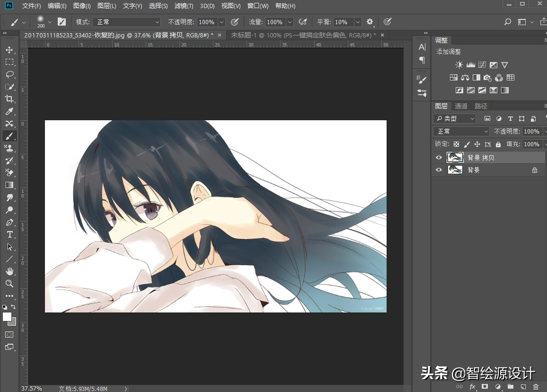This screenshot has width=547, height=392.
Task: Select the Hand tool
Action: tap(9, 271)
